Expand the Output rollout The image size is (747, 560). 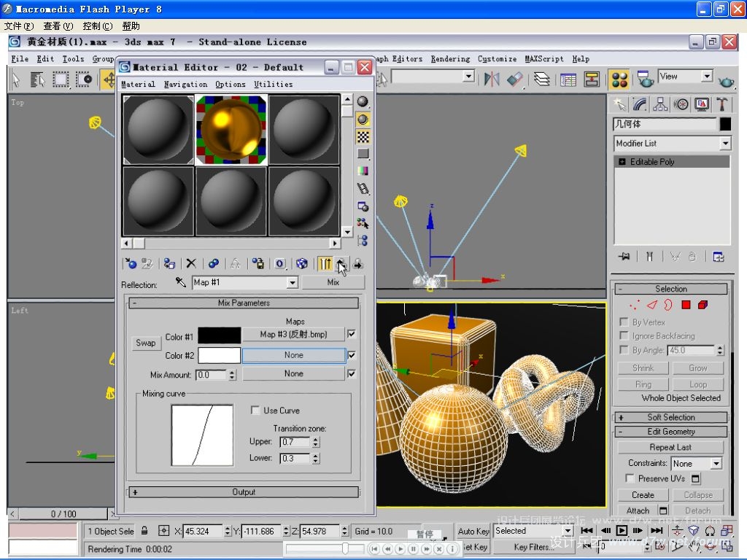[x=244, y=492]
